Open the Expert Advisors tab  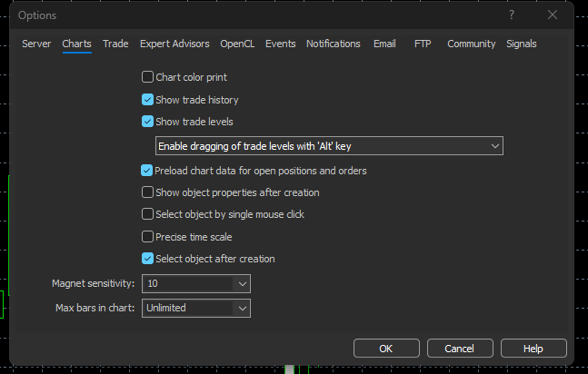coord(174,44)
